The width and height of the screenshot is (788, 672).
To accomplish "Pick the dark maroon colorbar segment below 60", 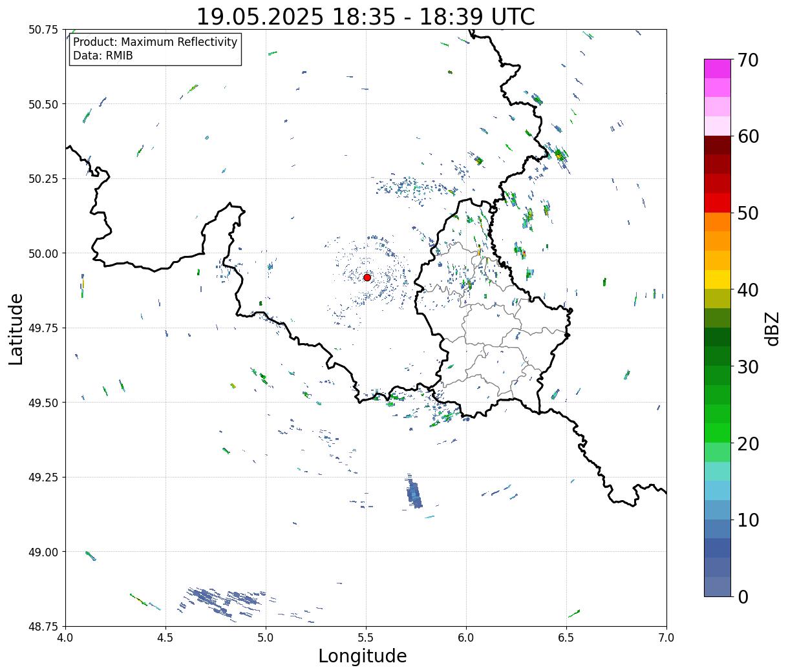I will click(x=718, y=145).
